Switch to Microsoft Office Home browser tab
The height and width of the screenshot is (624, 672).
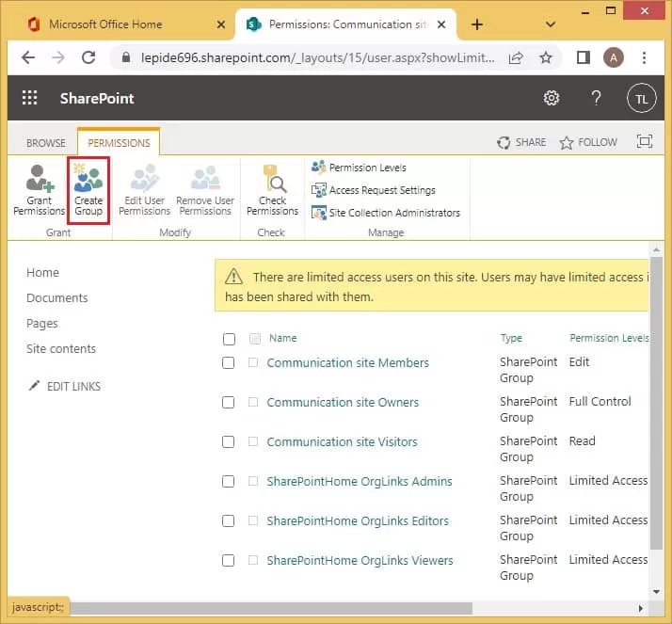104,24
